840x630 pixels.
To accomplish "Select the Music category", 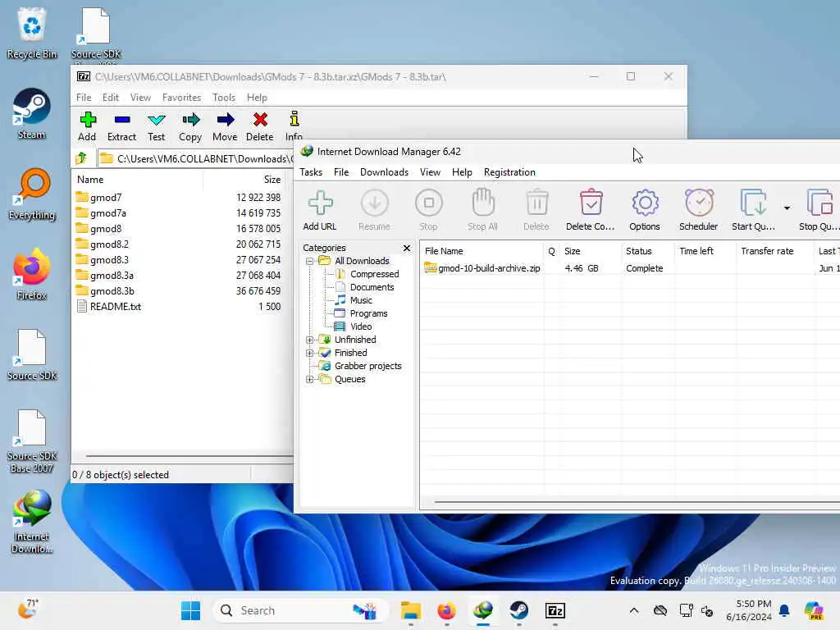I will (x=361, y=300).
